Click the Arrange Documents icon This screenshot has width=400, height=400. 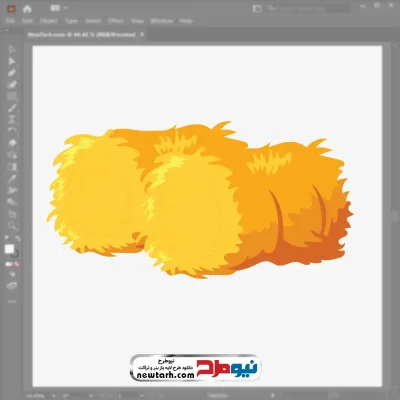tap(54, 8)
